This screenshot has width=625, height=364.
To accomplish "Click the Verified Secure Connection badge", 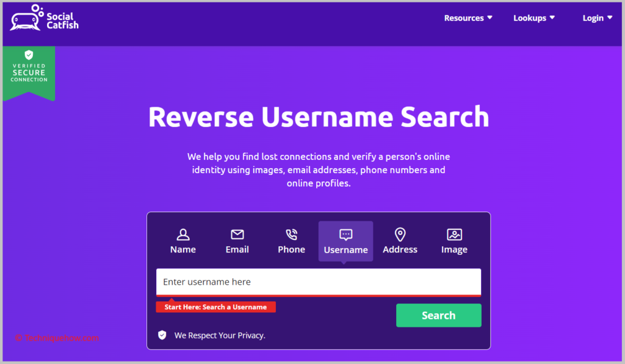I will (x=29, y=73).
